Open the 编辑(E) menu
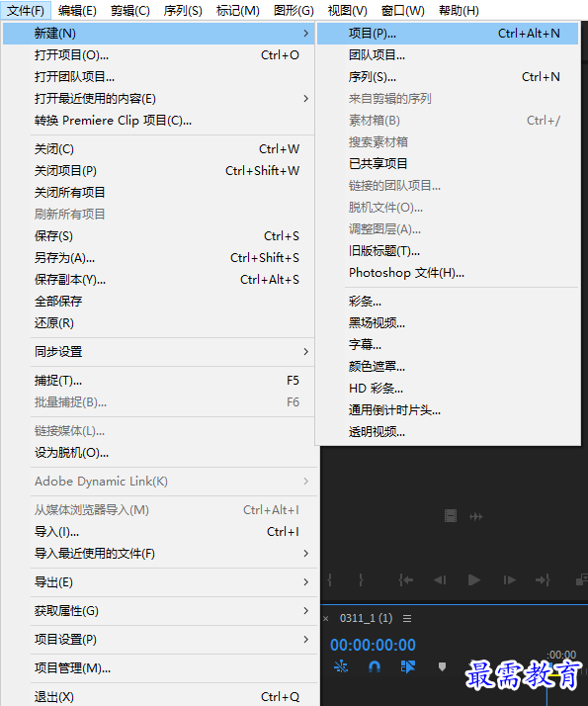Screen dimensions: 588x706 coord(77,10)
